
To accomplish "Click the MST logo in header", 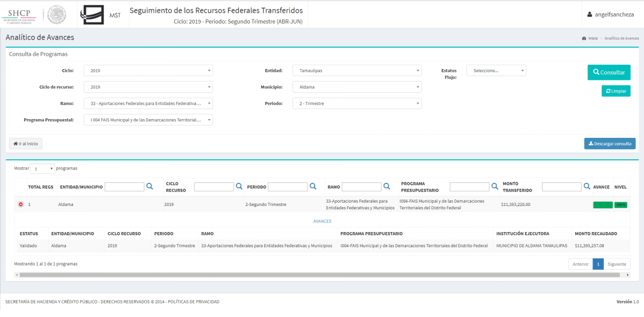I will pyautogui.click(x=101, y=14).
